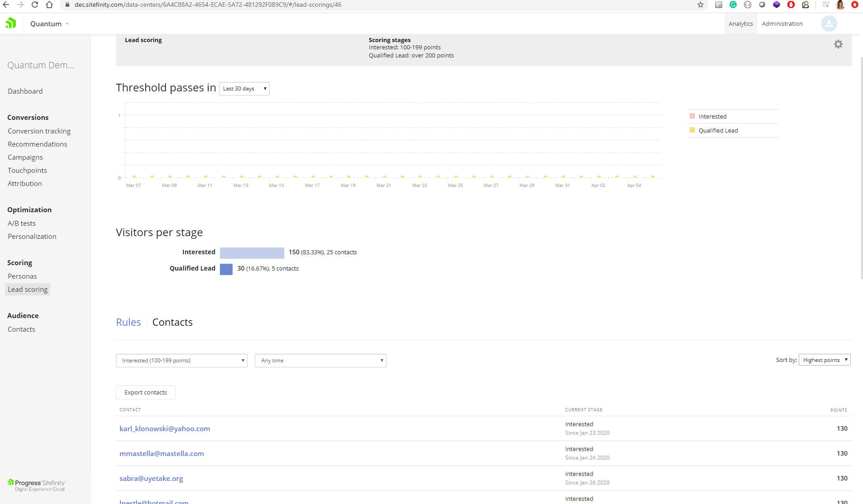
Task: Toggle the Interested series in the legend
Action: pyautogui.click(x=711, y=116)
